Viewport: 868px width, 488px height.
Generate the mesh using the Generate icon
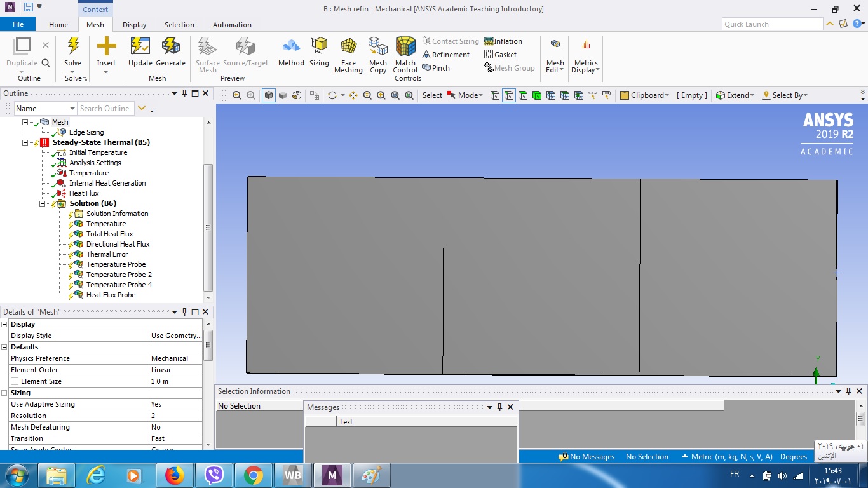[x=170, y=46]
